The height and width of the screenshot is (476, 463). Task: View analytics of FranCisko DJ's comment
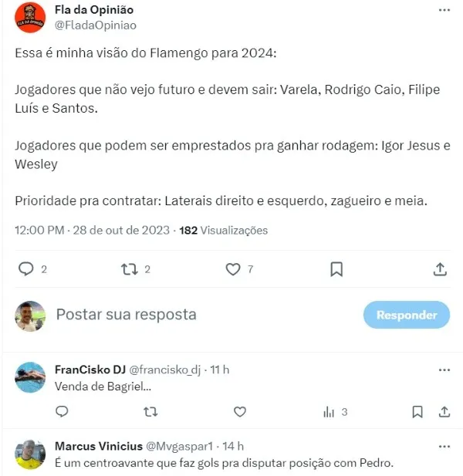coord(329,412)
